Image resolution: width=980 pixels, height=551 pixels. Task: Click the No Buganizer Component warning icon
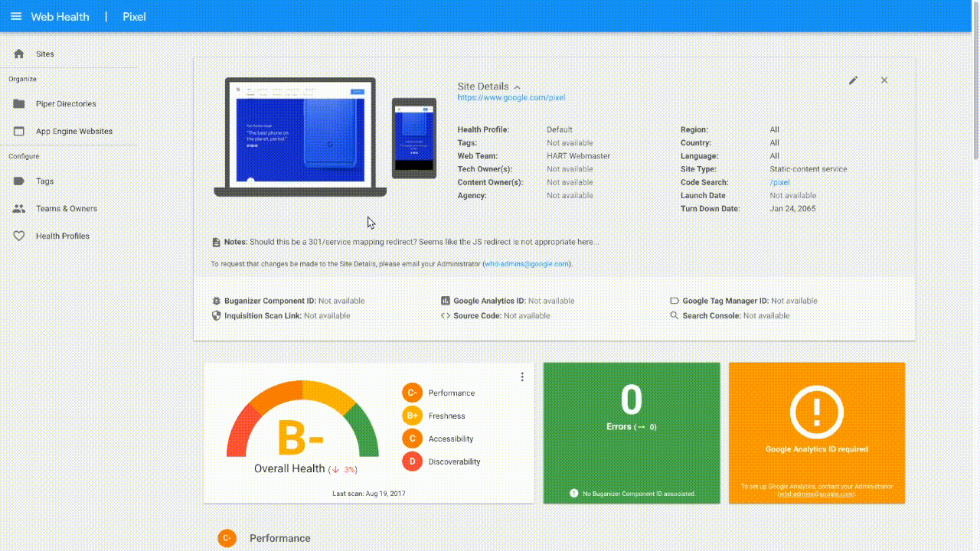pyautogui.click(x=574, y=494)
